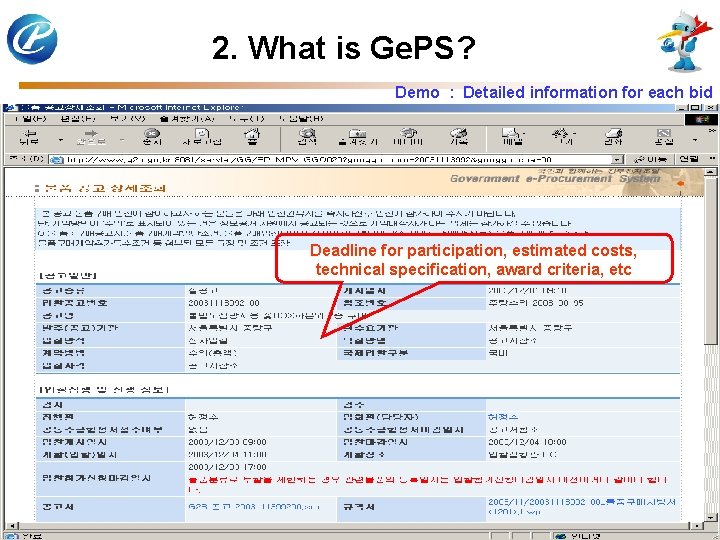
Task: Open the View (V) menu
Action: (128, 119)
